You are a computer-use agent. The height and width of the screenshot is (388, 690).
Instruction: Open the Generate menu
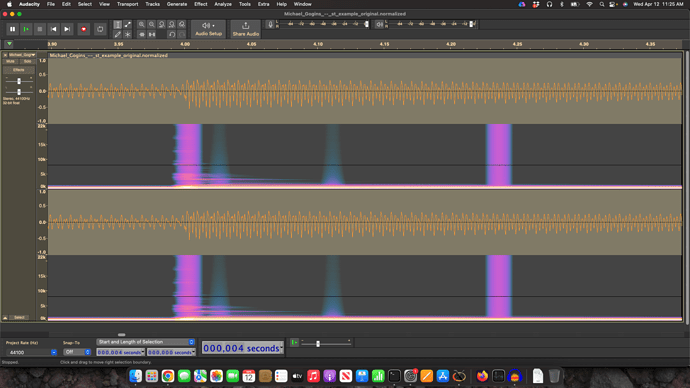click(x=176, y=4)
